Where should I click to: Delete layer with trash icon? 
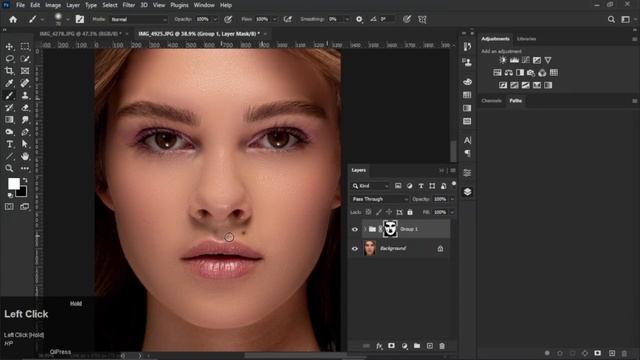(x=442, y=346)
